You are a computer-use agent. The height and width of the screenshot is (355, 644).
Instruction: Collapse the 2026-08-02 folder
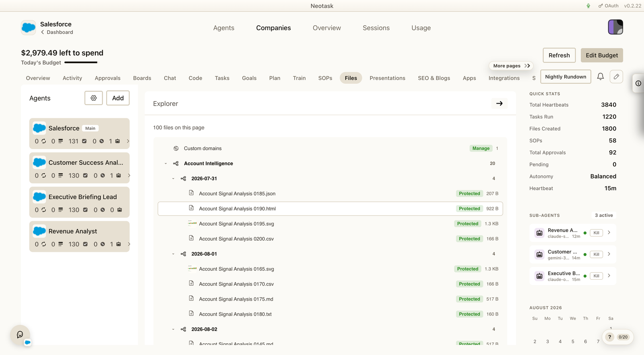(x=173, y=329)
